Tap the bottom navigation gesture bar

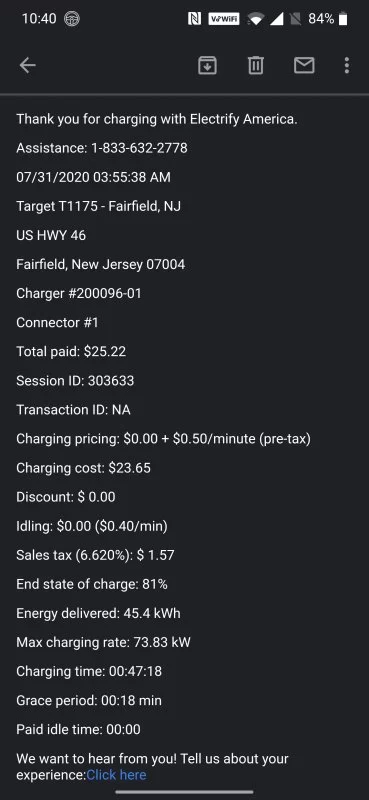[184, 792]
